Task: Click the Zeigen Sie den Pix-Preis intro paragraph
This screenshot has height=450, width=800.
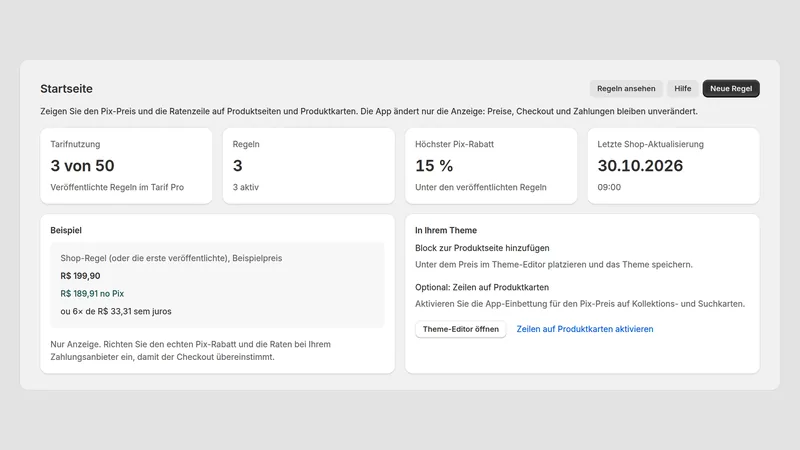Action: coord(369,111)
